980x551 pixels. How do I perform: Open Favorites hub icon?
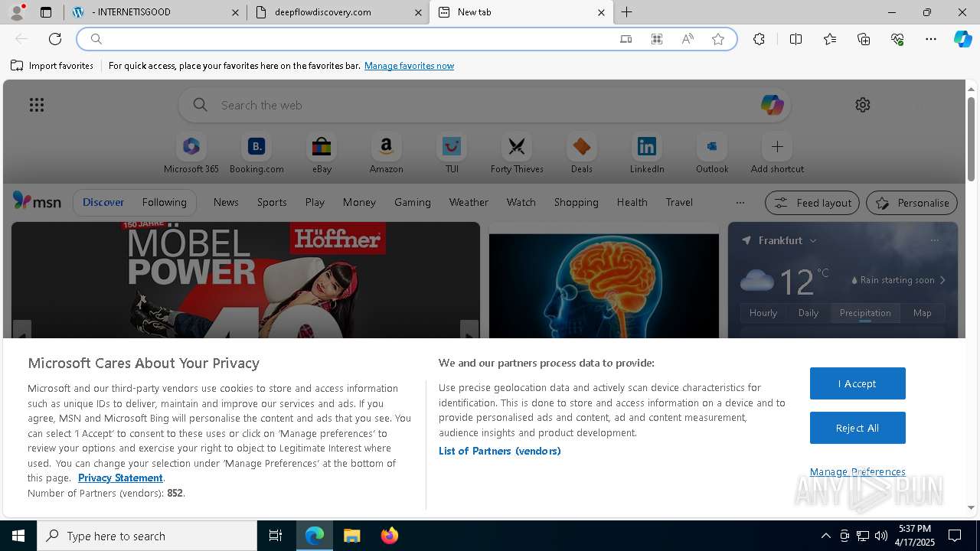point(830,39)
